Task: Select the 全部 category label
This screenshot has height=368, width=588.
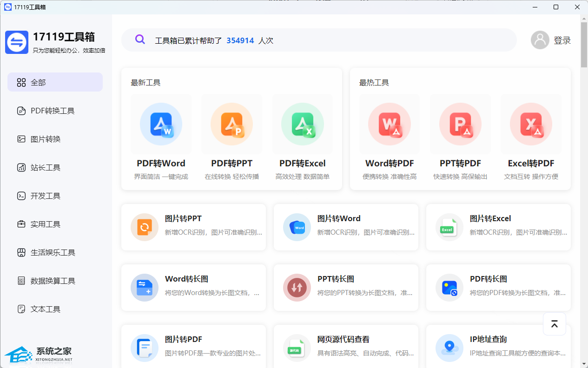Action: (x=38, y=82)
